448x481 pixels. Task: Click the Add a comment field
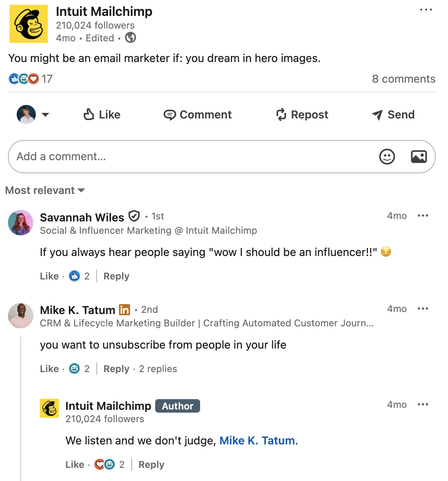[x=159, y=157]
